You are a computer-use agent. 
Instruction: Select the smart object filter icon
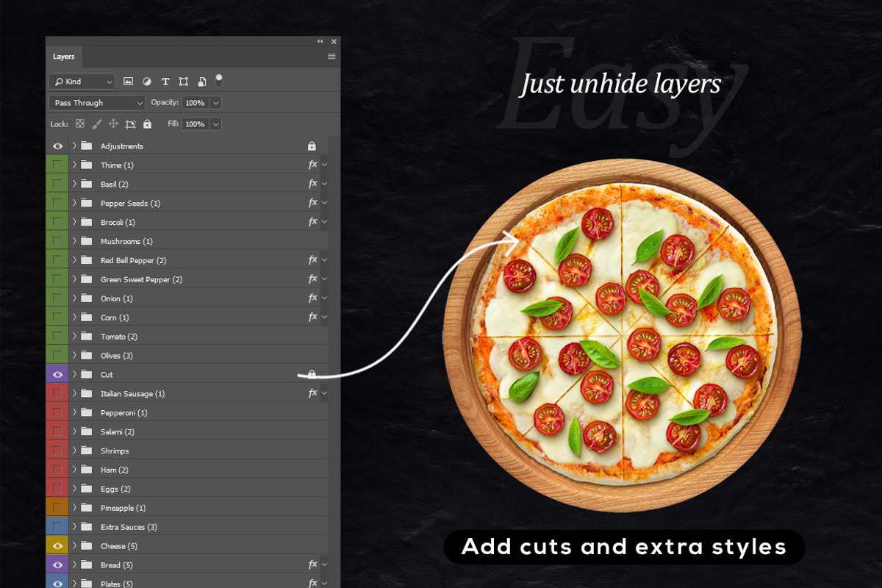pyautogui.click(x=201, y=81)
